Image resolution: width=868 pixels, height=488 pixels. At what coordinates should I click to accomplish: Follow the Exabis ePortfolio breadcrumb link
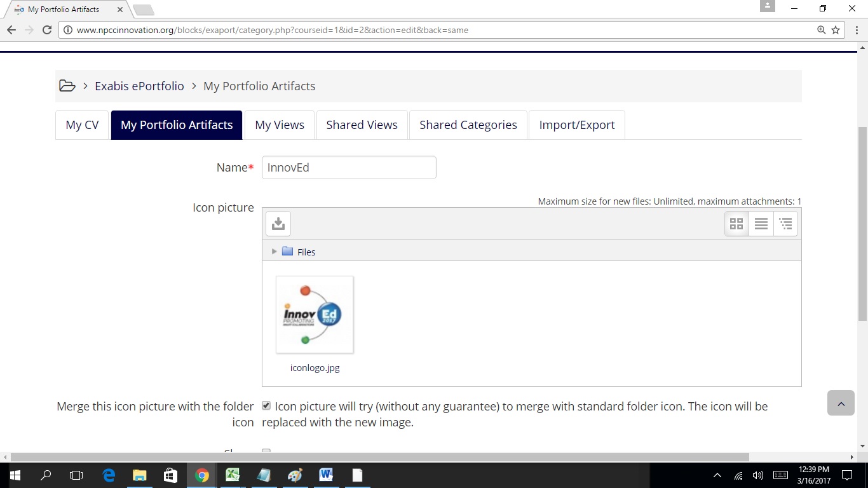[x=139, y=86]
